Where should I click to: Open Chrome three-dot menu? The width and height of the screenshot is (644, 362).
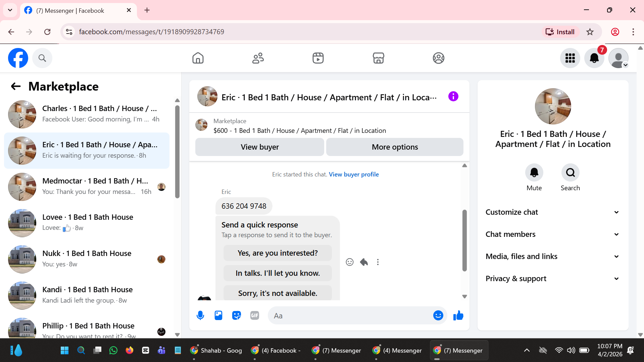[x=633, y=32]
